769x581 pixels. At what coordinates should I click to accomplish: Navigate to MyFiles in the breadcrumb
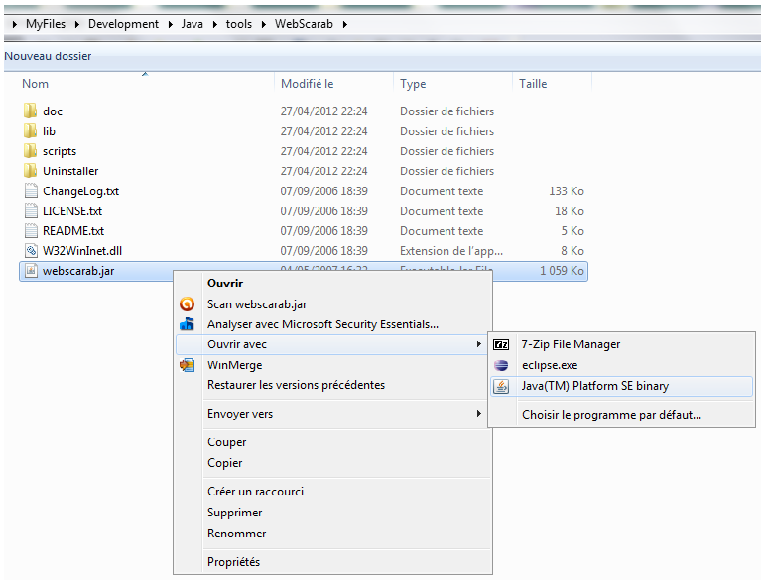pyautogui.click(x=46, y=24)
